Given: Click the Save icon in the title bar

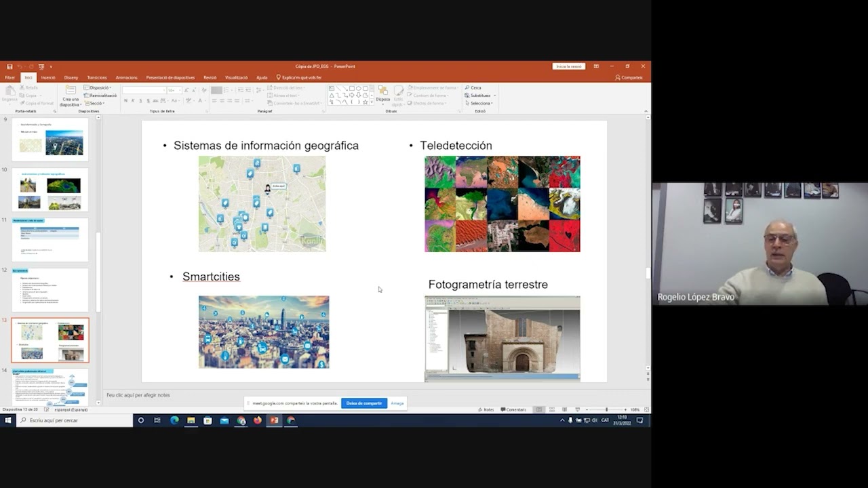Looking at the screenshot, I should pyautogui.click(x=10, y=66).
